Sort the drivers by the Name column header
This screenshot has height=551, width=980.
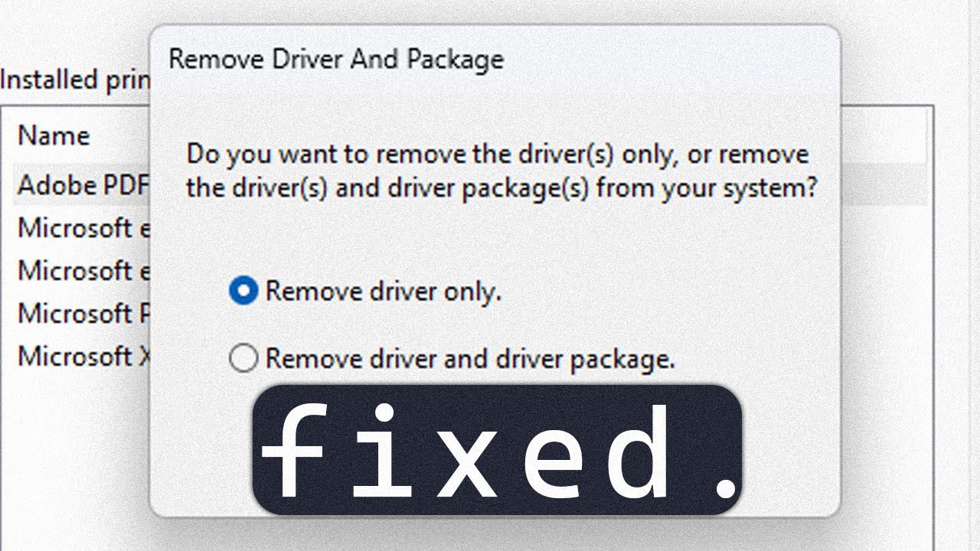tap(54, 135)
